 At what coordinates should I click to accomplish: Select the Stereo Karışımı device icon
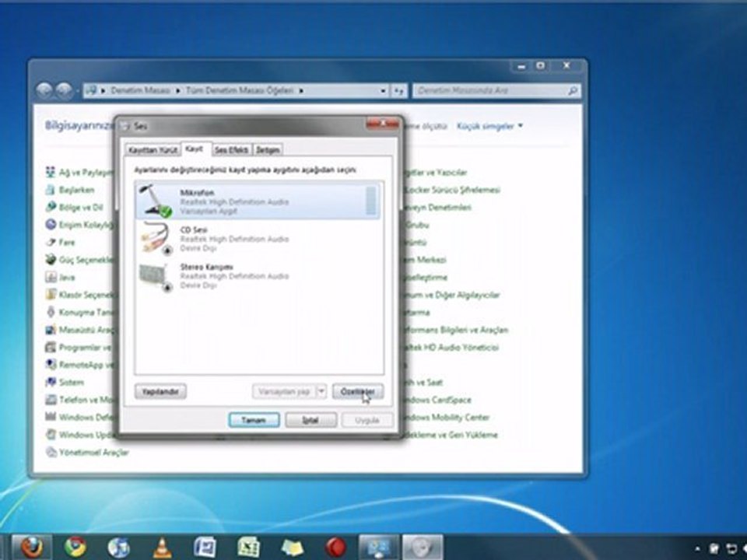point(156,277)
